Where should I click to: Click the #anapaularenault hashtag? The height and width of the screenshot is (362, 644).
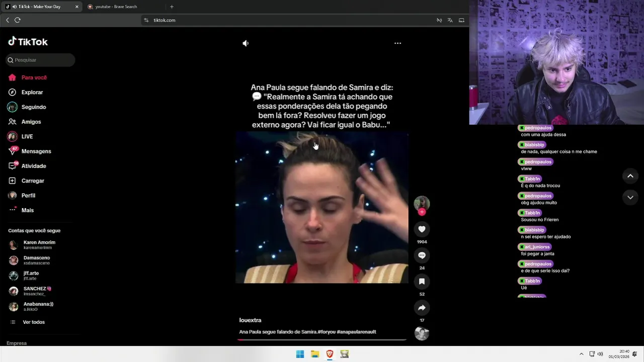point(357,332)
